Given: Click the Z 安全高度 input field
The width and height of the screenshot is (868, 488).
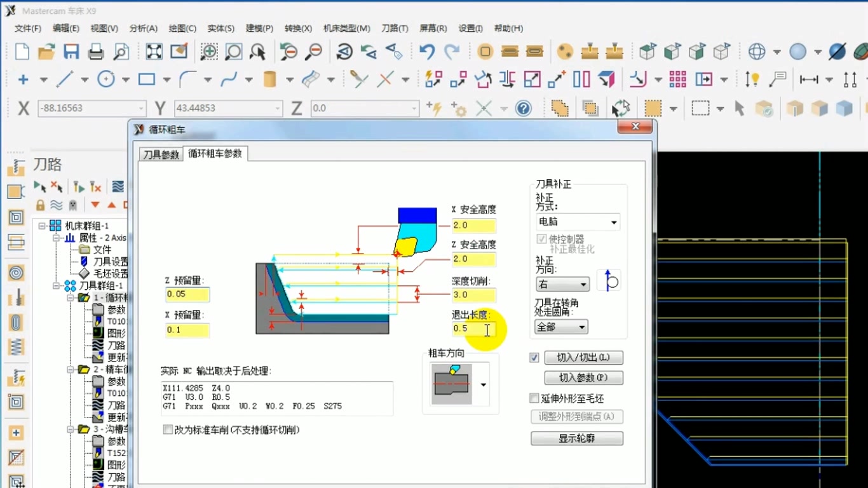Looking at the screenshot, I should [473, 259].
